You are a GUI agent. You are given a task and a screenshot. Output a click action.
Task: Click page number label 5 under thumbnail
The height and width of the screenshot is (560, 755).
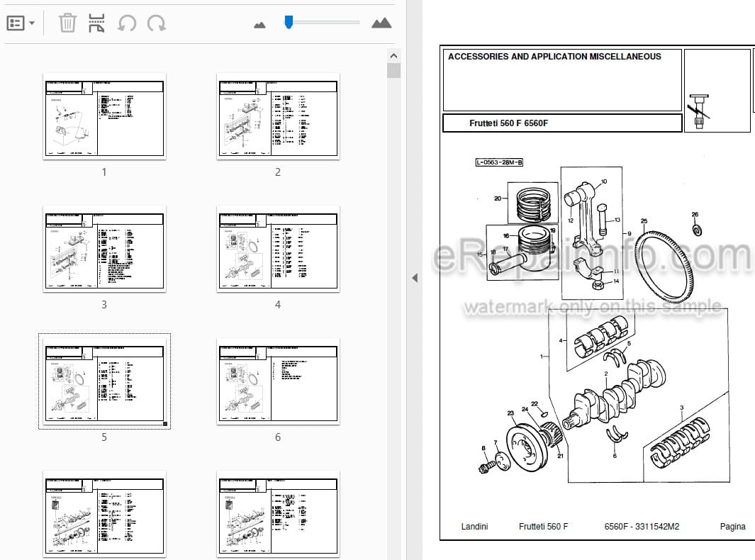point(104,437)
